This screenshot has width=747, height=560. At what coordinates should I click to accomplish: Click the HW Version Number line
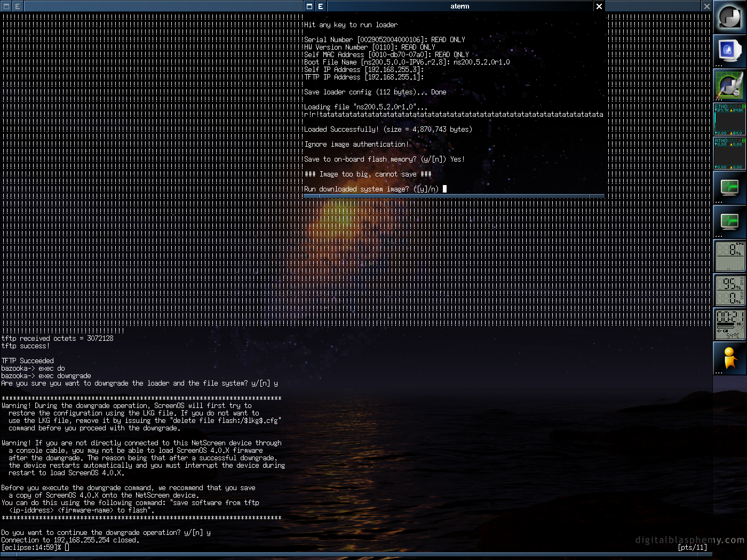coord(370,47)
